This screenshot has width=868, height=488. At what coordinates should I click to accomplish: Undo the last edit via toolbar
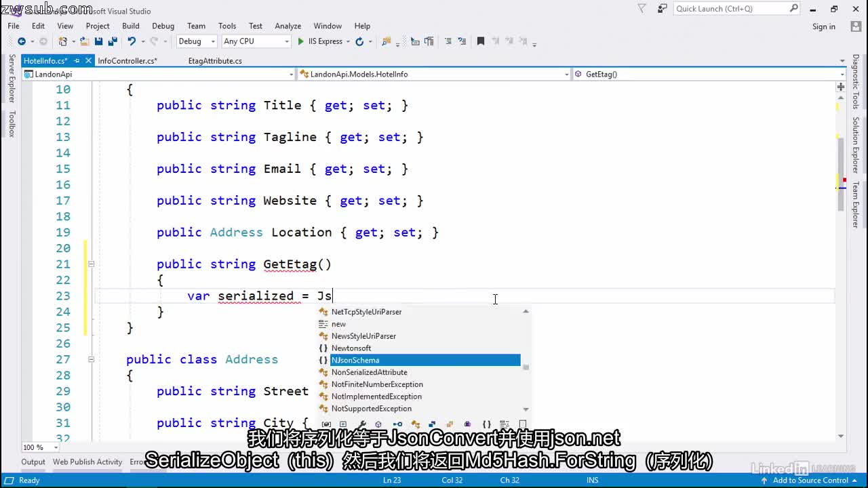pos(132,41)
